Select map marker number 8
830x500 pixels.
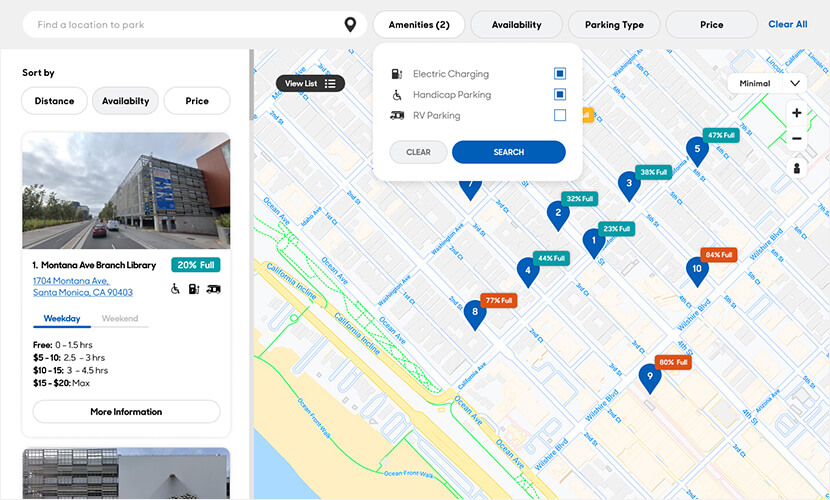476,312
